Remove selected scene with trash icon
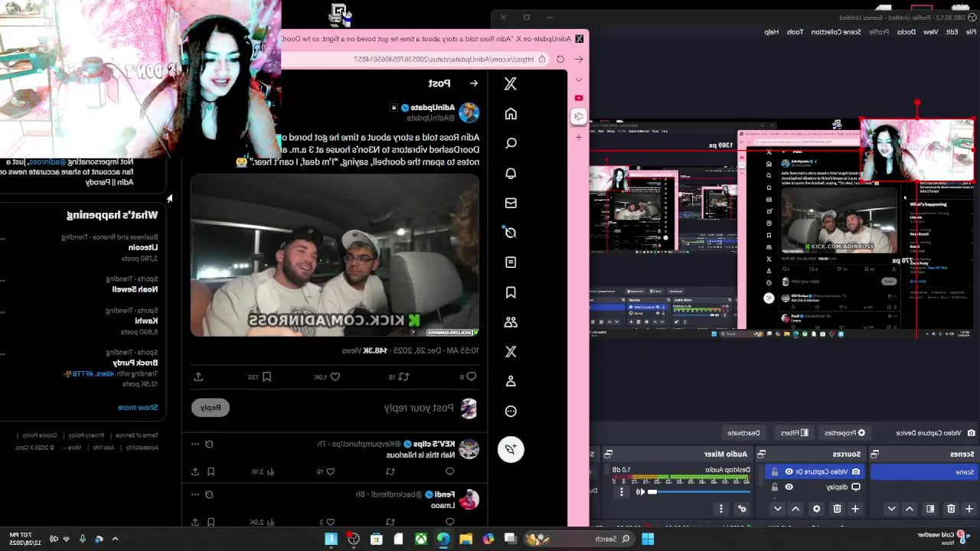 pos(951,509)
